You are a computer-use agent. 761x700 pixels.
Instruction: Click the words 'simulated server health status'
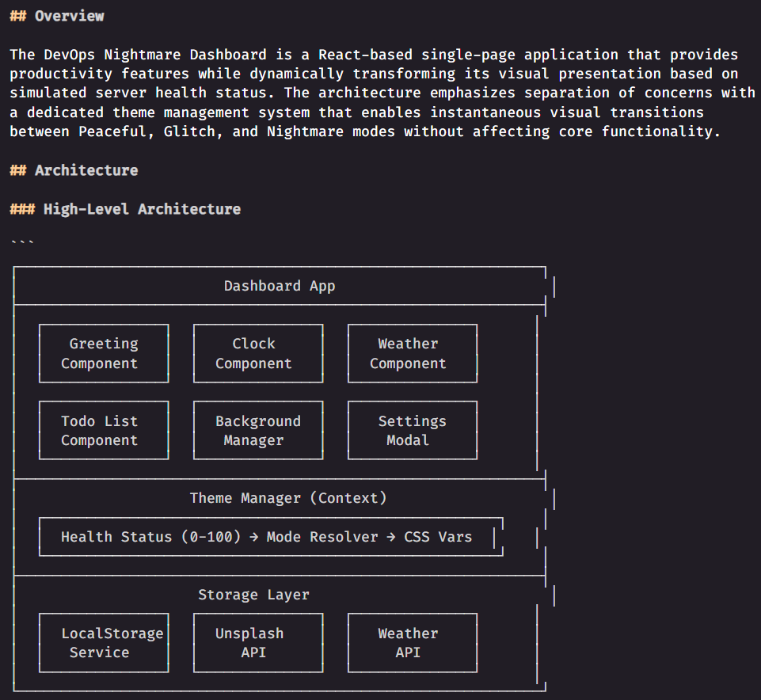[139, 93]
